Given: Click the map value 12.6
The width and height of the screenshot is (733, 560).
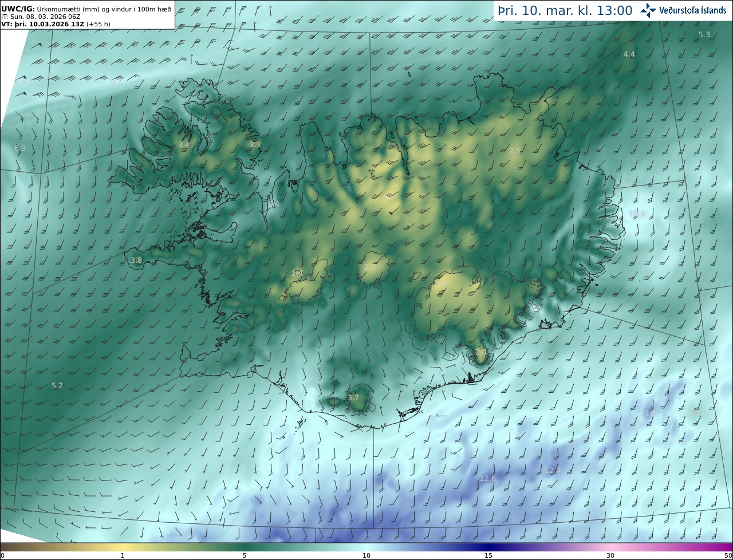Looking at the screenshot, I should point(488,479).
